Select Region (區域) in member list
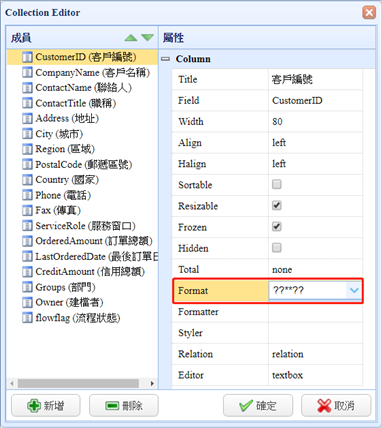 click(x=65, y=149)
